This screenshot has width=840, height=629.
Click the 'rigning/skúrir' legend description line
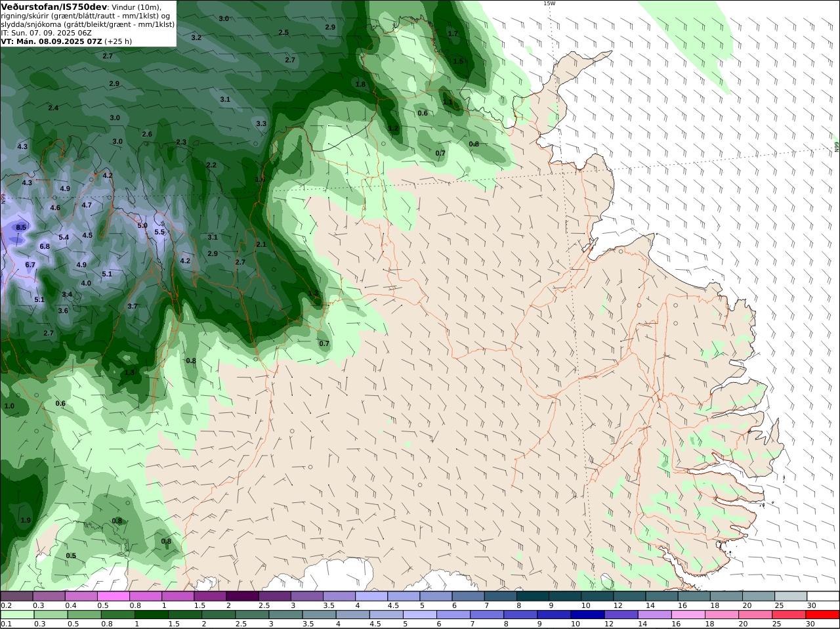point(85,15)
